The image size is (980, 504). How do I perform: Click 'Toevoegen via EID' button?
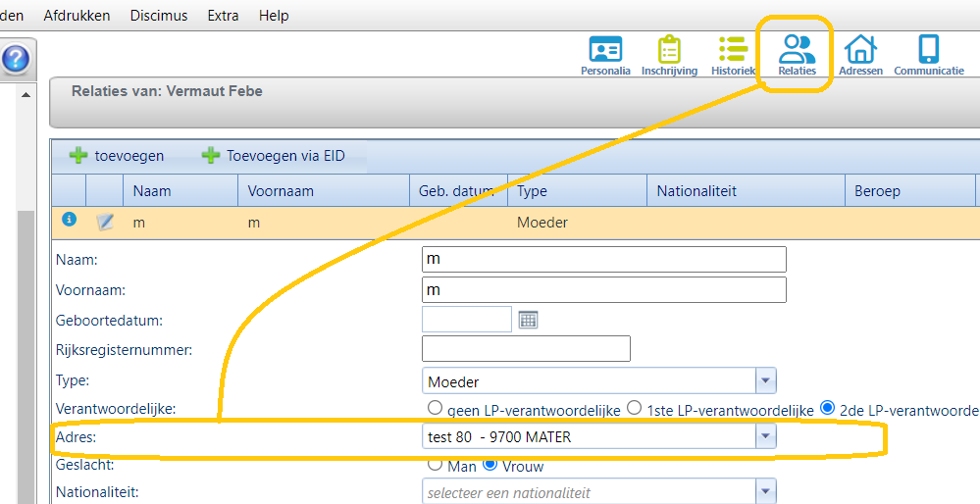[x=274, y=156]
